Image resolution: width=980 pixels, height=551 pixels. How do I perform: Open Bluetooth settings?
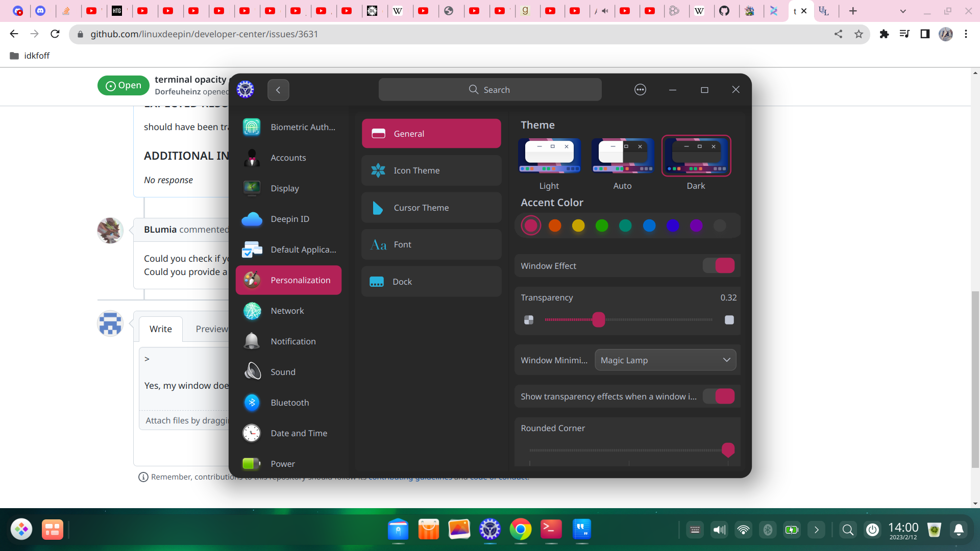click(288, 403)
